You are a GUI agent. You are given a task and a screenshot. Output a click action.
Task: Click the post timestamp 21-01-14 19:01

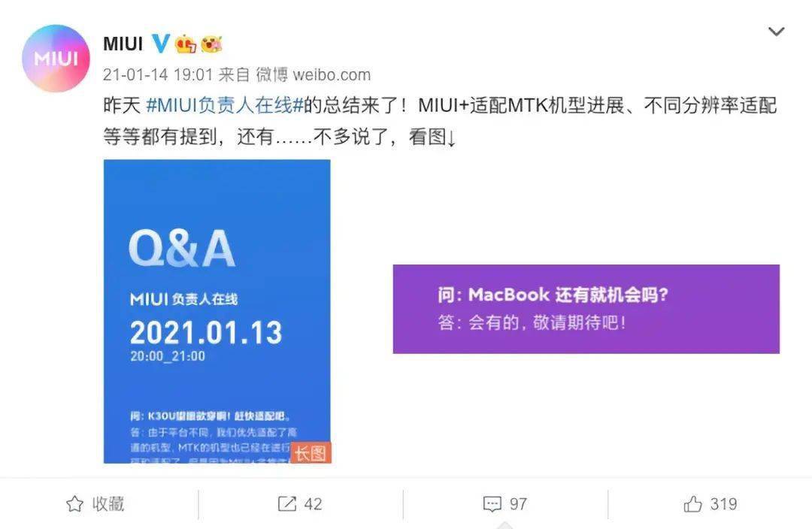tap(158, 74)
